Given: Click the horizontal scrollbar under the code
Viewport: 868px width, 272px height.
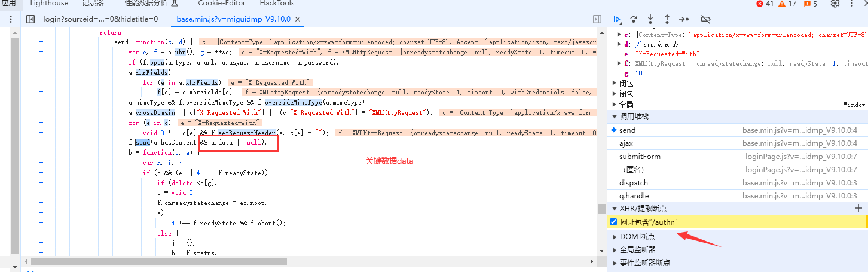Looking at the screenshot, I should (158, 262).
